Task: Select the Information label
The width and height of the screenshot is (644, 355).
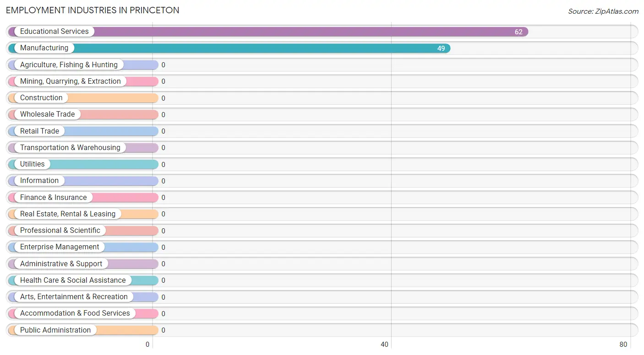Action: click(x=39, y=181)
